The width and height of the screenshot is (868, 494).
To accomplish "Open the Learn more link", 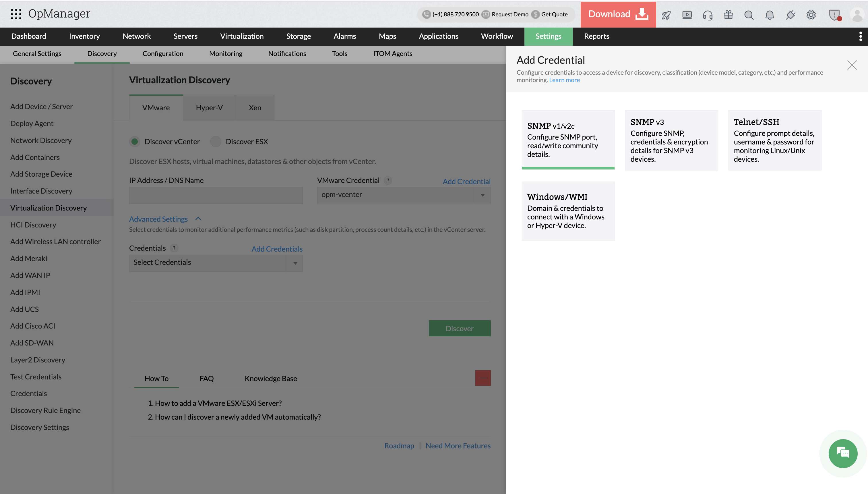I will coord(564,80).
